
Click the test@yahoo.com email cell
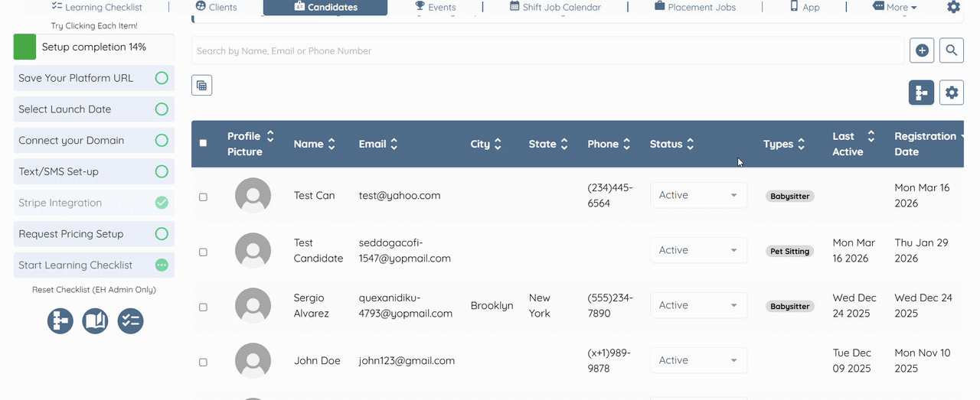pyautogui.click(x=400, y=196)
